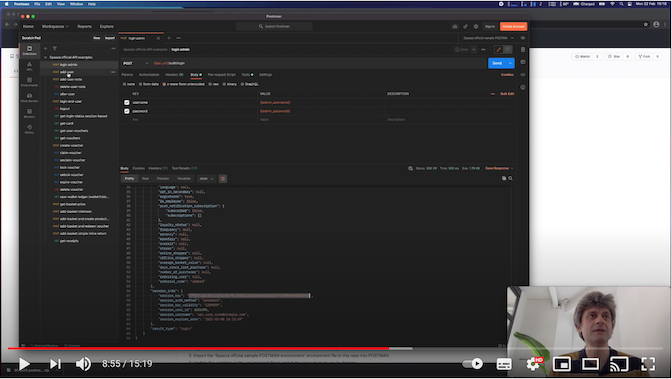The height and width of the screenshot is (379, 672).
Task: Open the Mock Servers sidebar panel
Action: click(x=29, y=98)
